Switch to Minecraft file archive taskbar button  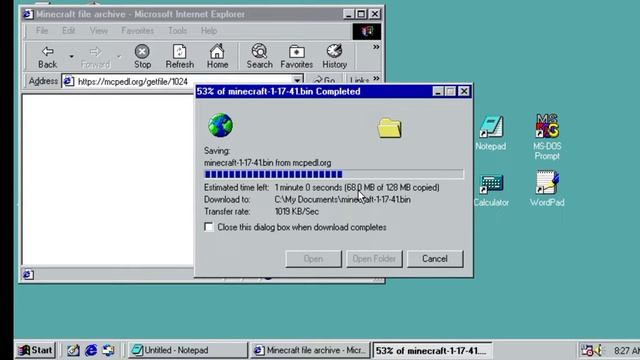tap(310, 350)
